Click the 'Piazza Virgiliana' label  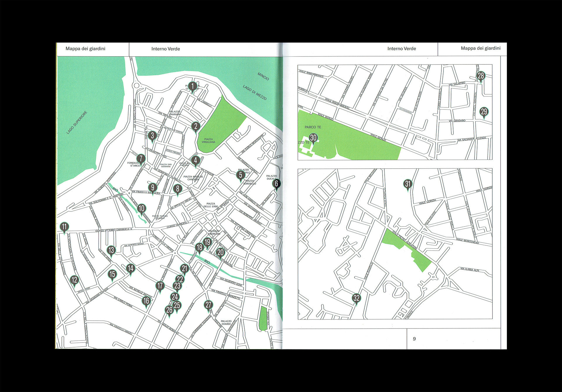tap(208, 141)
